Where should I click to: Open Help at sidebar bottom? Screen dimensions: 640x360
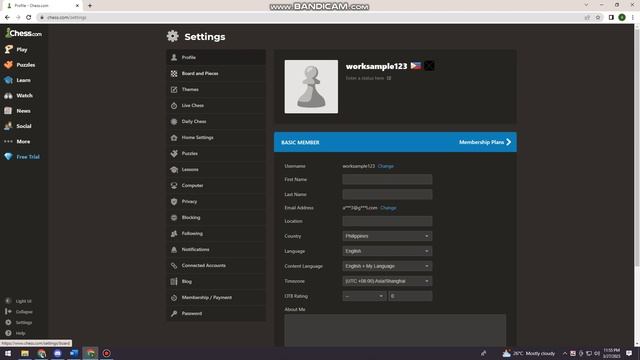tap(15, 333)
